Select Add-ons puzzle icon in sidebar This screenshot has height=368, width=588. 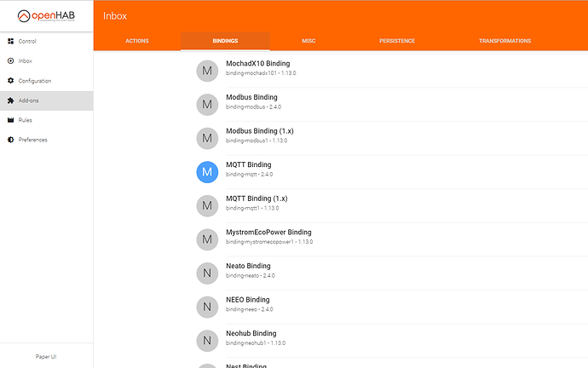pyautogui.click(x=10, y=101)
